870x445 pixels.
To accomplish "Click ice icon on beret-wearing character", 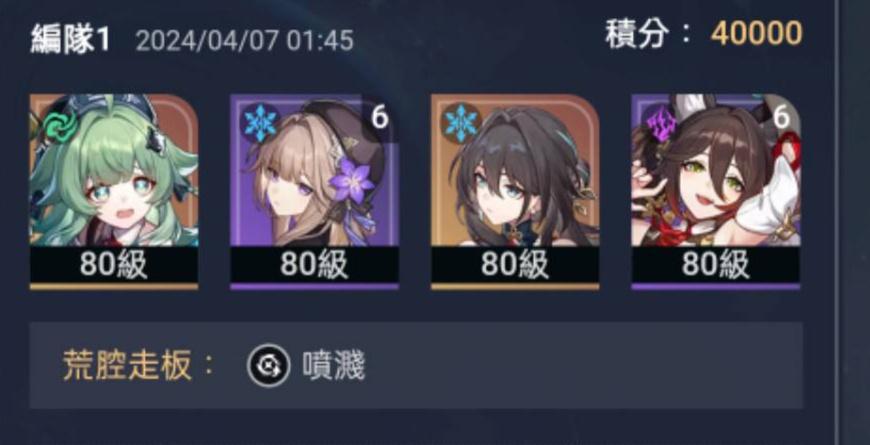I will [x=259, y=123].
